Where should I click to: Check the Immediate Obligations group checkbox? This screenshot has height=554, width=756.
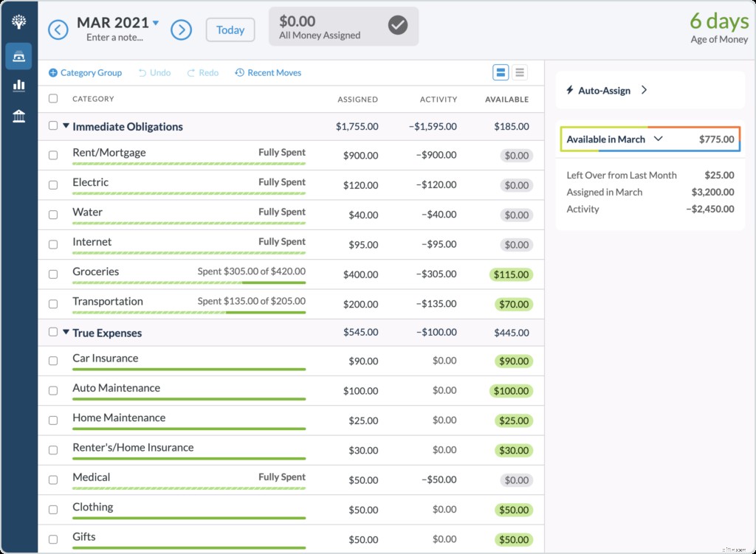click(52, 125)
